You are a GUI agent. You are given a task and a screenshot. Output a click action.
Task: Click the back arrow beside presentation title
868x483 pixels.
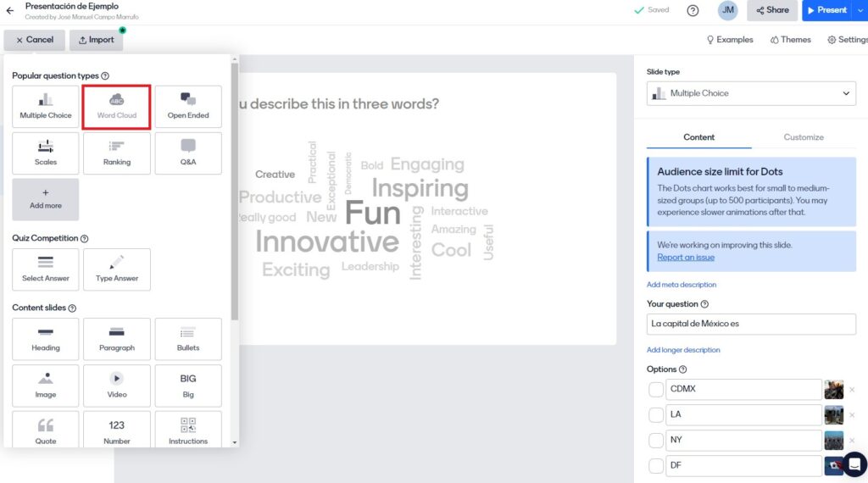tap(10, 11)
